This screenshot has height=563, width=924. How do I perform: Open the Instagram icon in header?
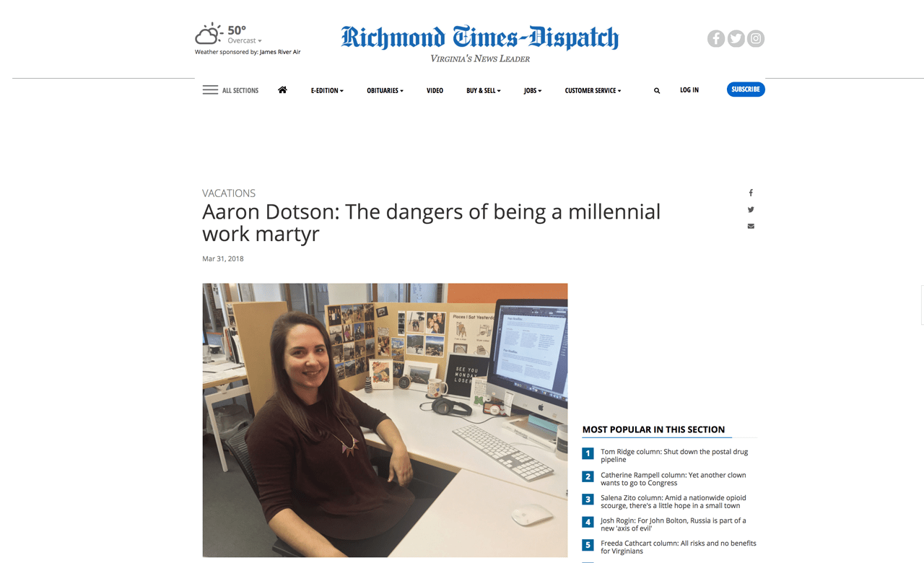tap(756, 39)
